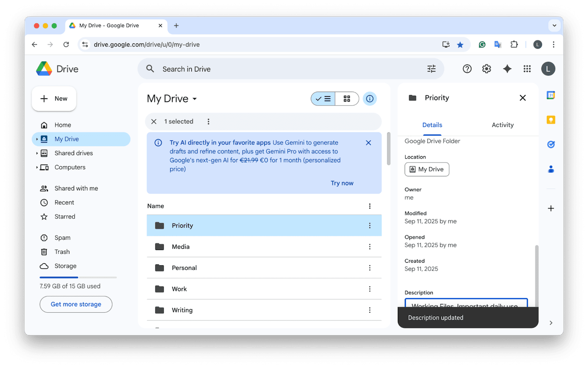Screen dimensions: 588x368
Task: Expand Computers in the sidebar
Action: [38, 167]
